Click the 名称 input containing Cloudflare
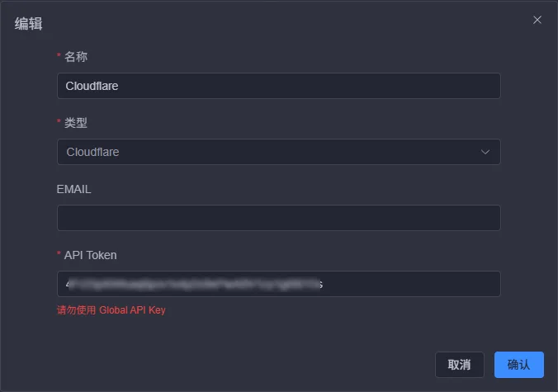Viewport: 558px width, 392px height. tap(278, 86)
